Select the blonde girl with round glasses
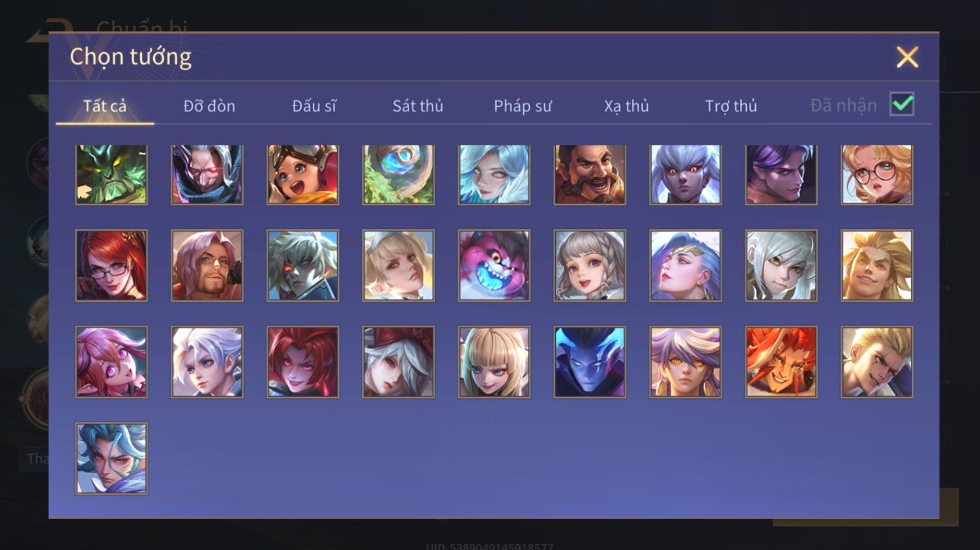Viewport: 980px width, 550px height. pyautogui.click(x=877, y=175)
